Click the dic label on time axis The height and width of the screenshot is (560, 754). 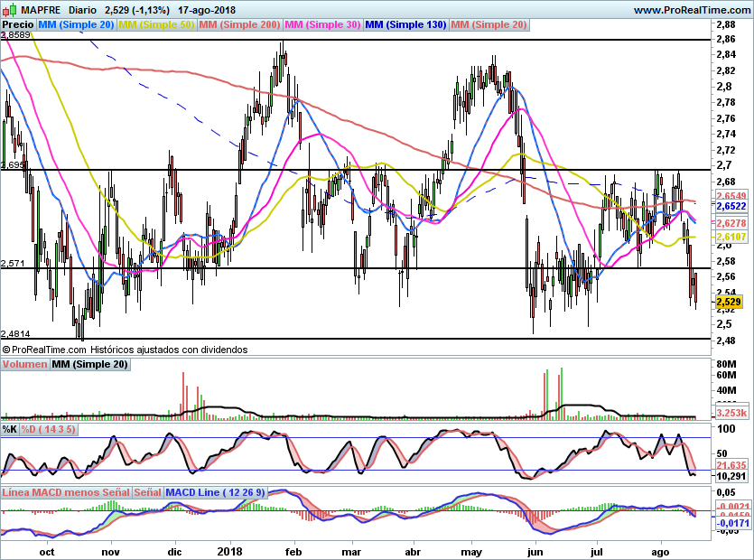174,552
